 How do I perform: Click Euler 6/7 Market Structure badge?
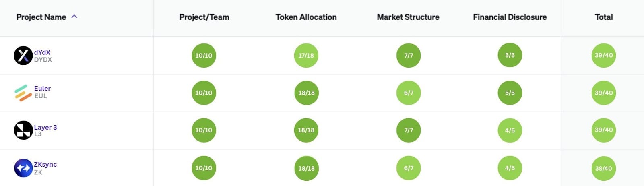(409, 93)
